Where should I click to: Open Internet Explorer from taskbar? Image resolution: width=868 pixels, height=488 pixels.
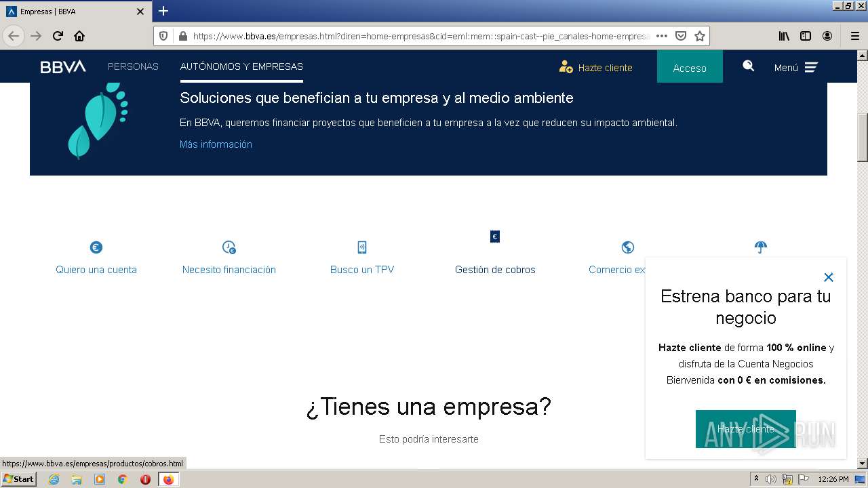[x=54, y=479]
